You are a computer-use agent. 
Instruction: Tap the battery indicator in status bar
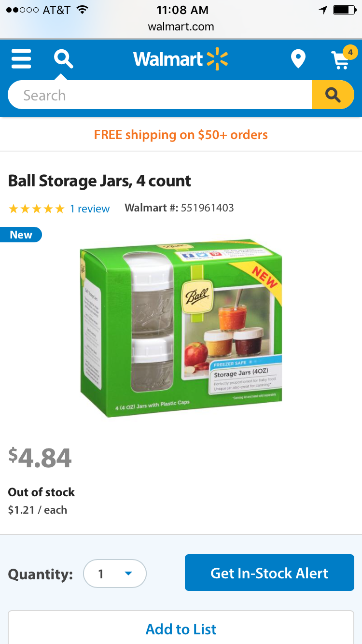coord(344,10)
